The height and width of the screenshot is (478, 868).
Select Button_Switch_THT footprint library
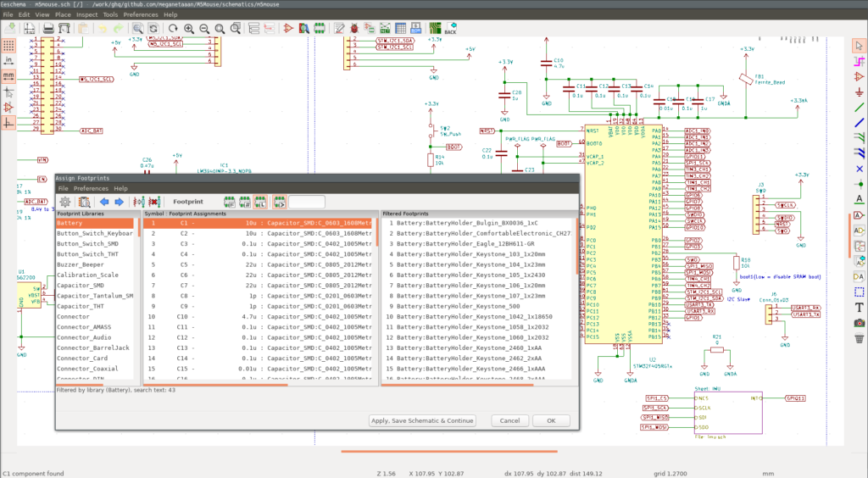pos(95,254)
